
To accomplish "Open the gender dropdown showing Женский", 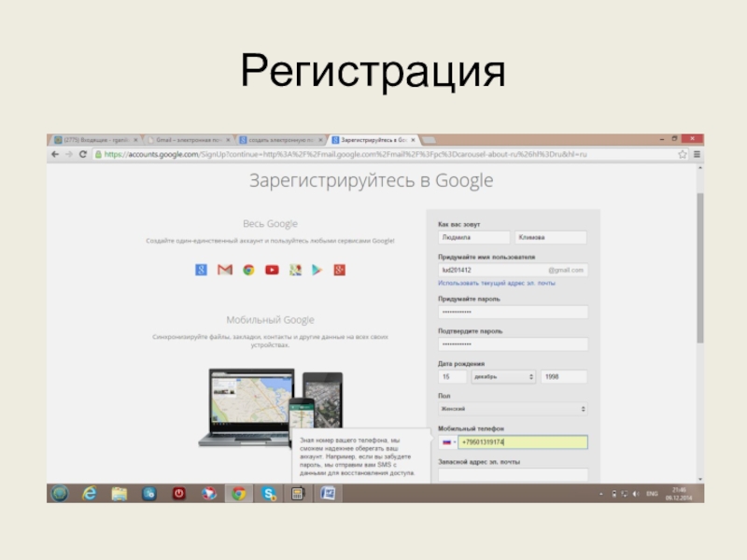I will tap(513, 409).
